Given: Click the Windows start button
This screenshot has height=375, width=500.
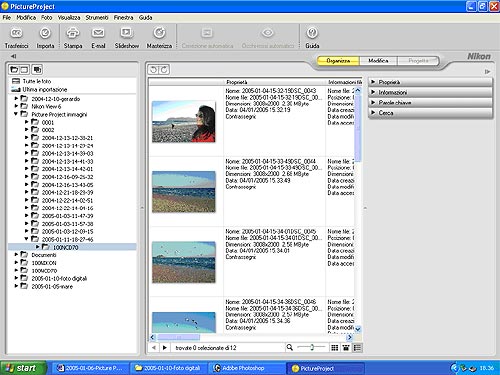Looking at the screenshot, I should [x=23, y=368].
